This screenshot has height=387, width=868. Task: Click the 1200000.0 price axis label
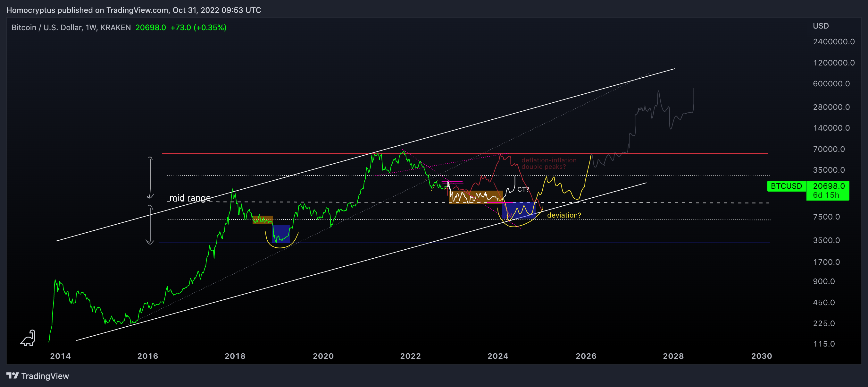point(834,63)
